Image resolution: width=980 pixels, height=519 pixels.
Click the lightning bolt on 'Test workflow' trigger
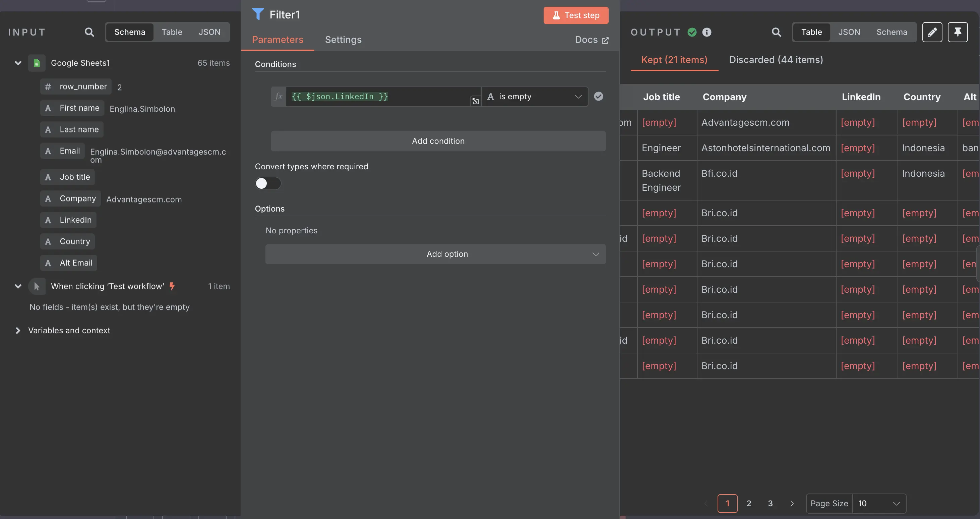[x=172, y=286]
